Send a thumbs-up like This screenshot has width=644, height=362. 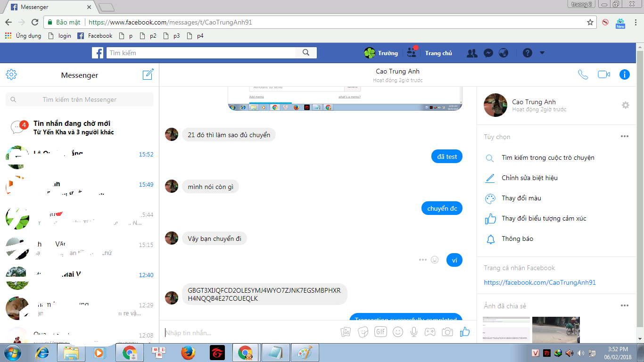[x=465, y=331]
